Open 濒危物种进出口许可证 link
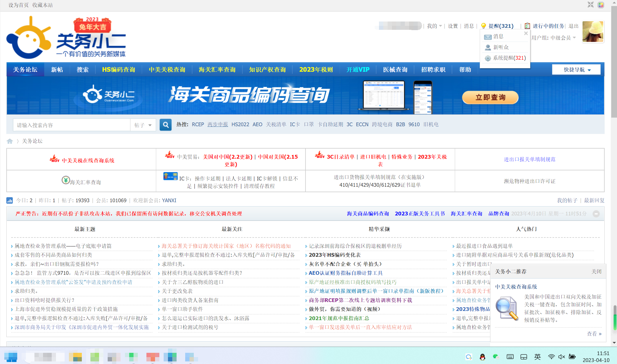This screenshot has height=364, width=617. (x=529, y=181)
